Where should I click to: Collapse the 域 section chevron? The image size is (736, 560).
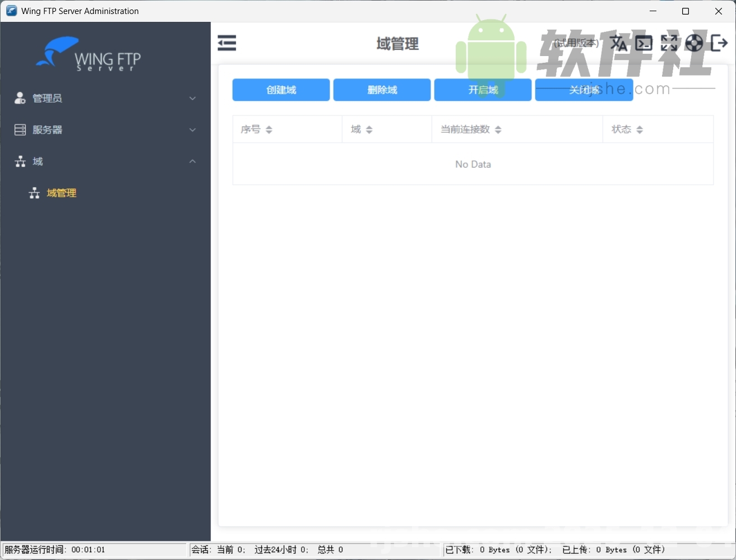(192, 161)
